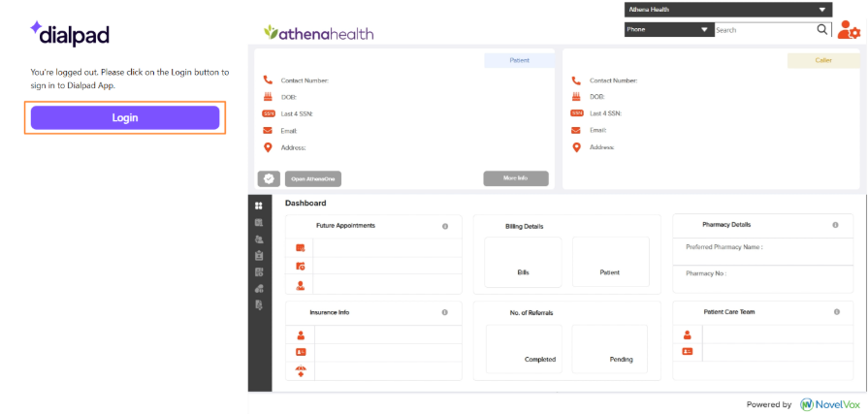Click Caller panel SSN badge icon
The height and width of the screenshot is (414, 868).
tap(576, 113)
